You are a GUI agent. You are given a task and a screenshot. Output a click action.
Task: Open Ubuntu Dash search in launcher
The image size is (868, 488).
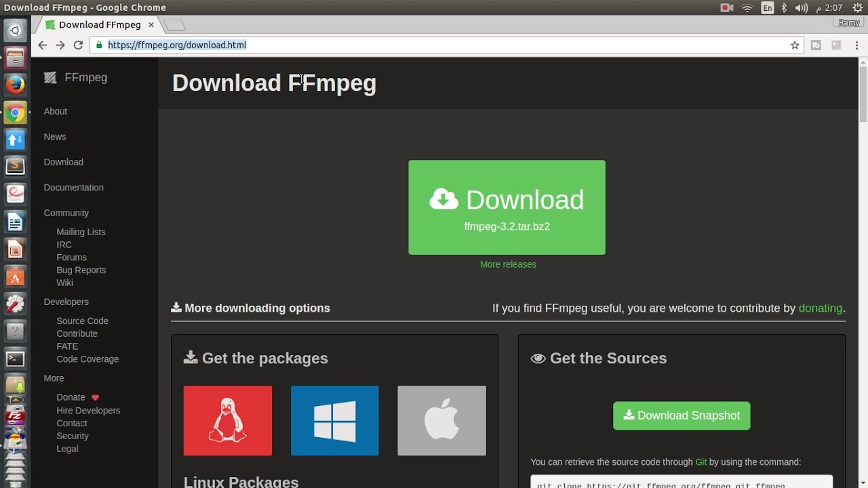coord(15,30)
